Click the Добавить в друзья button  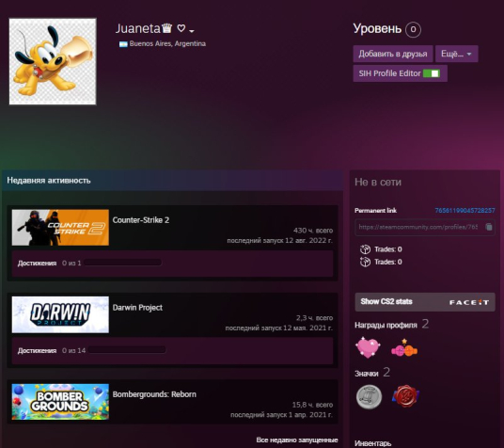point(393,54)
